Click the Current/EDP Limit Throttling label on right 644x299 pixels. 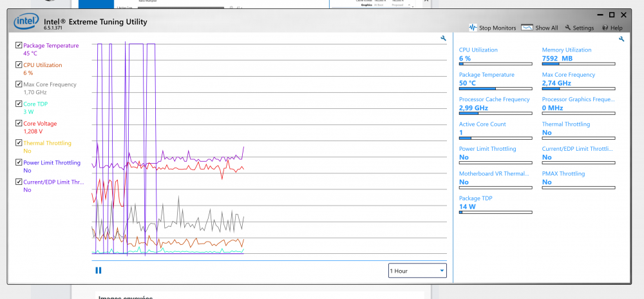coord(578,149)
